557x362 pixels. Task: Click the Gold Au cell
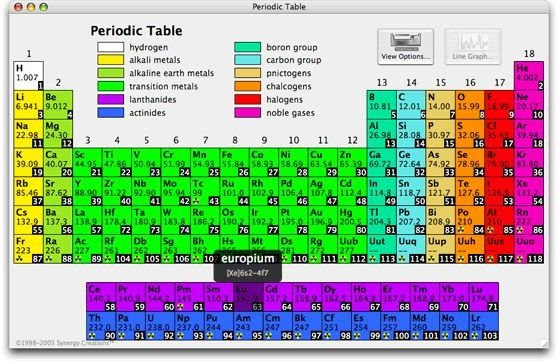pyautogui.click(x=323, y=220)
